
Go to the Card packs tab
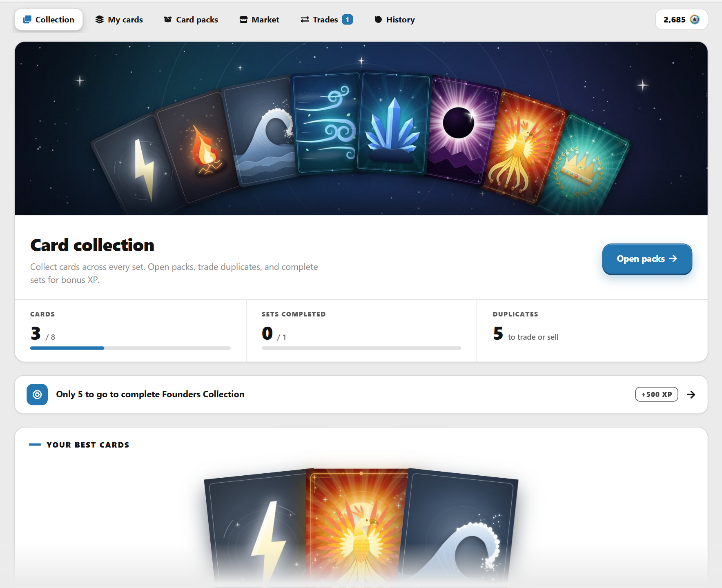click(191, 20)
